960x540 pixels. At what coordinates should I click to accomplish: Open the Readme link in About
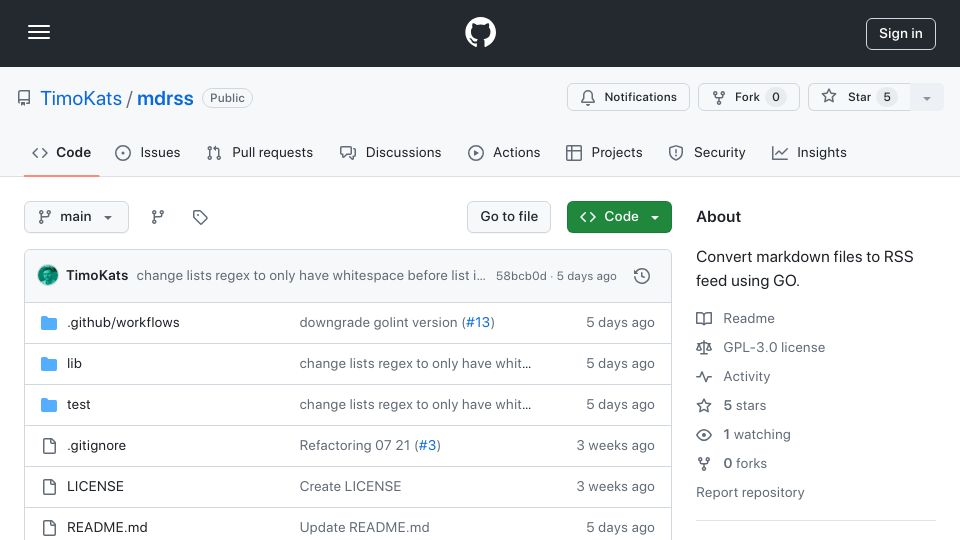pyautogui.click(x=748, y=318)
